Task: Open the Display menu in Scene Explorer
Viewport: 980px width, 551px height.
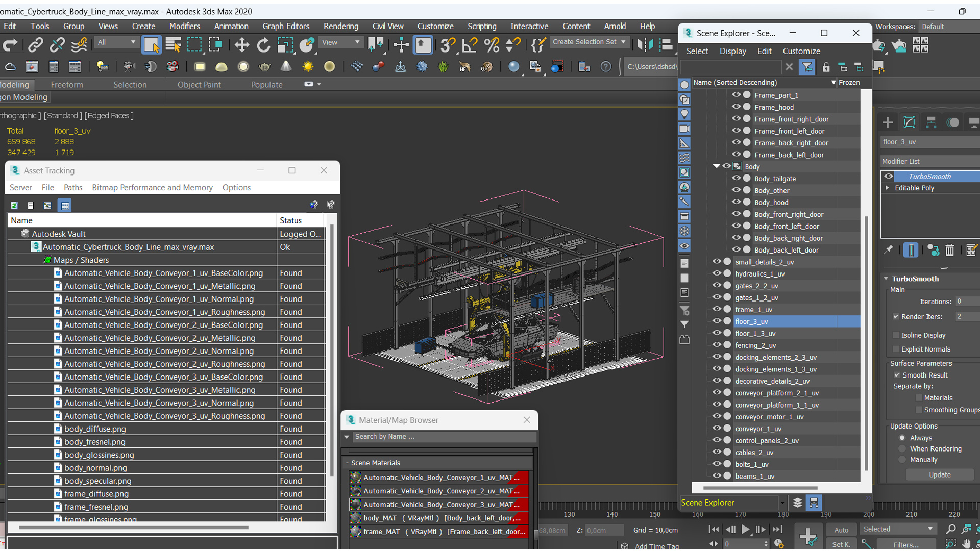Action: click(732, 51)
